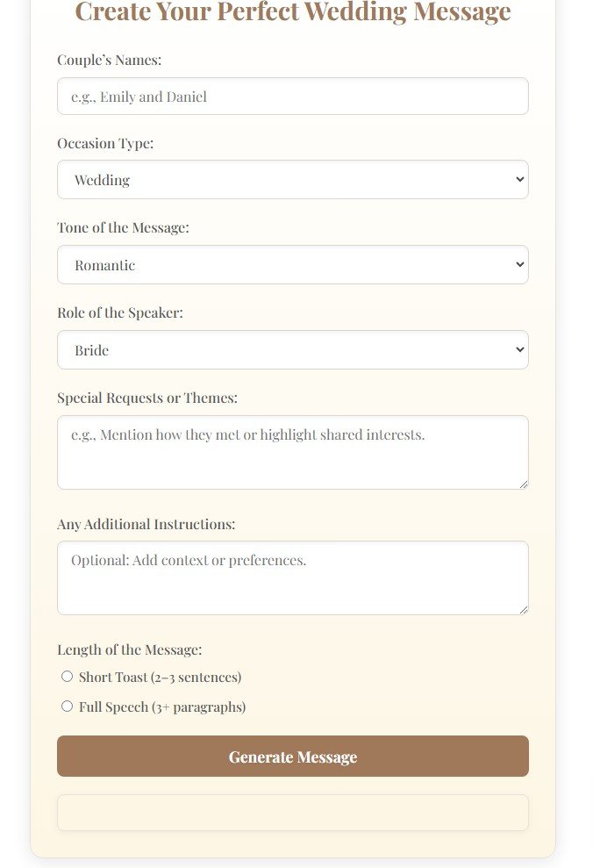Click the Special Requests resize handle
Image resolution: width=593 pixels, height=868 pixels.
[x=525, y=485]
